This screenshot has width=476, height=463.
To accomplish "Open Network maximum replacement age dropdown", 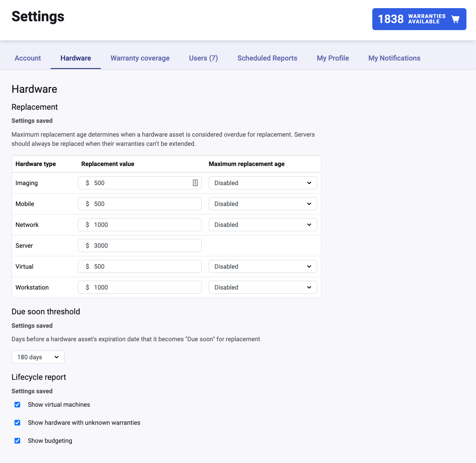I will tap(263, 225).
